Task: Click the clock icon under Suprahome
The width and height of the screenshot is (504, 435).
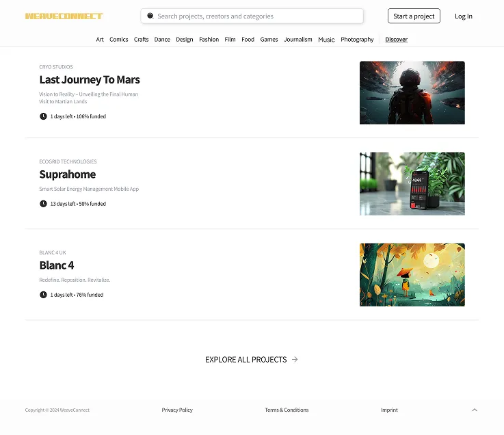Action: (43, 204)
